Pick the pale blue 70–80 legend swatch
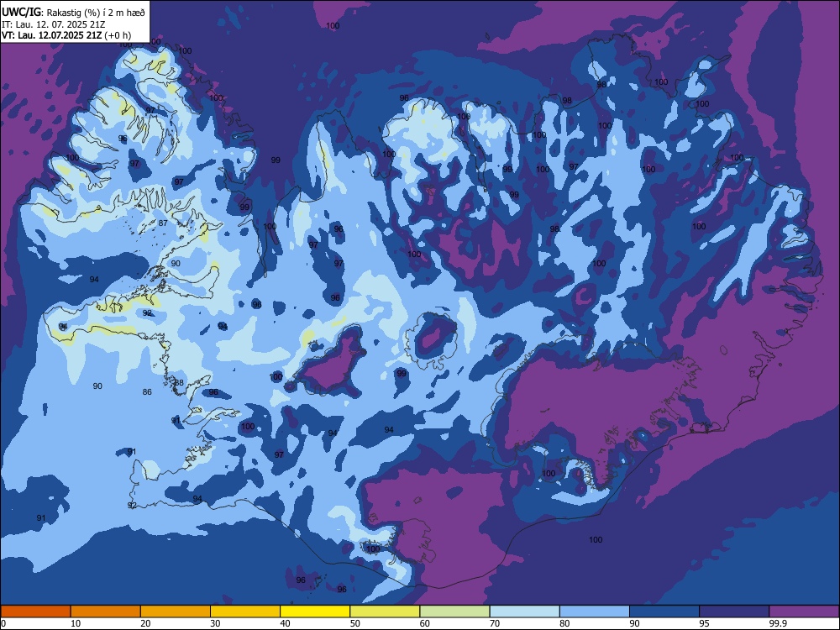 (525, 612)
